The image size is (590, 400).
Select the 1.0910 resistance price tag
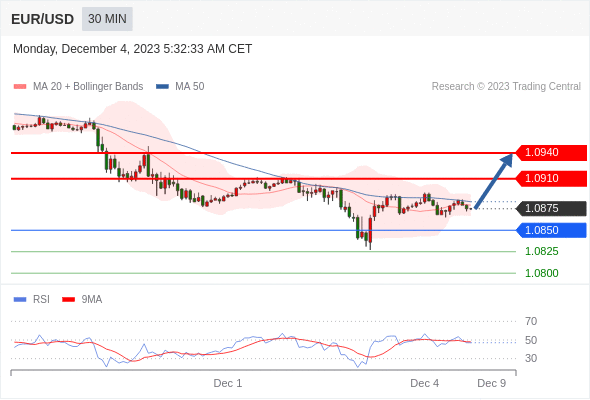551,178
